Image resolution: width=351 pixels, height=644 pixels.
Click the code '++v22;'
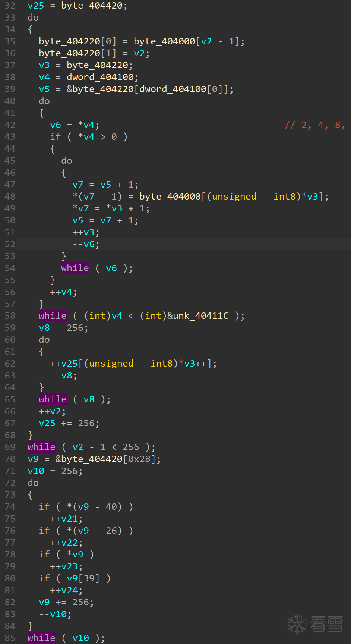(66, 543)
